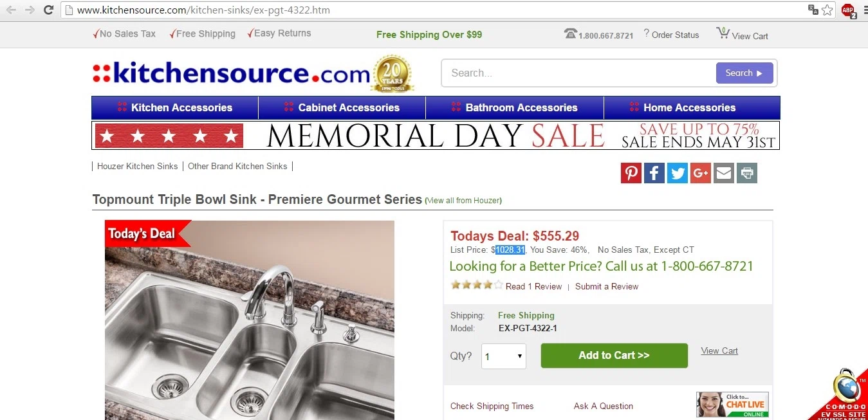Print page using printer icon
868x420 pixels.
click(x=746, y=173)
